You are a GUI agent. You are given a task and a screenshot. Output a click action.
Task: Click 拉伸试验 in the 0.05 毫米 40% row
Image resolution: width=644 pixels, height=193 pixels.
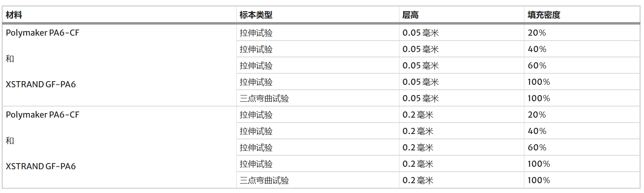point(256,49)
